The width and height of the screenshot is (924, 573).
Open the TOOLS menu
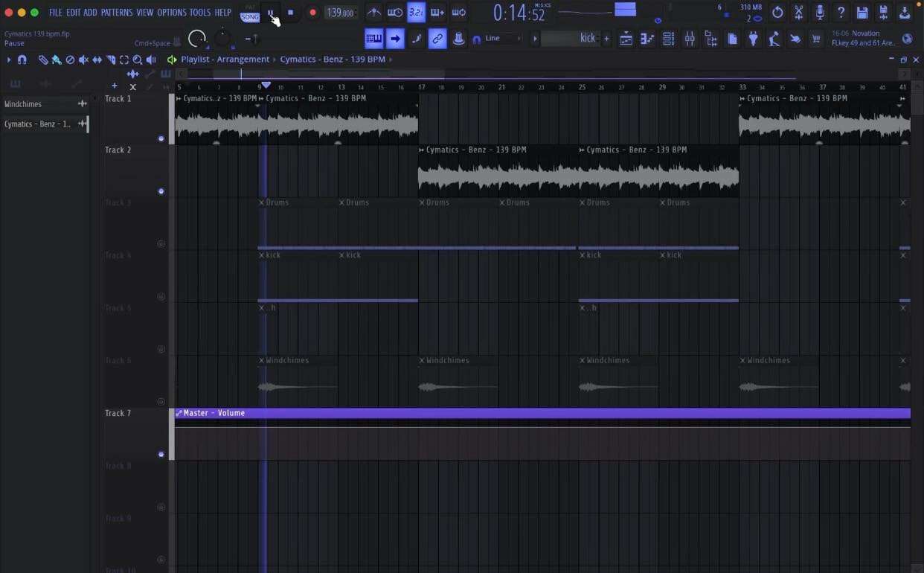coord(200,13)
